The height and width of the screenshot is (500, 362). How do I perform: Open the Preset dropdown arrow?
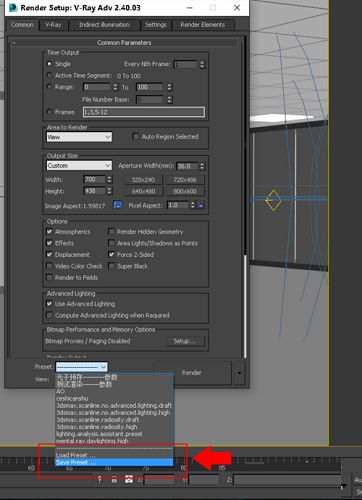tap(104, 367)
